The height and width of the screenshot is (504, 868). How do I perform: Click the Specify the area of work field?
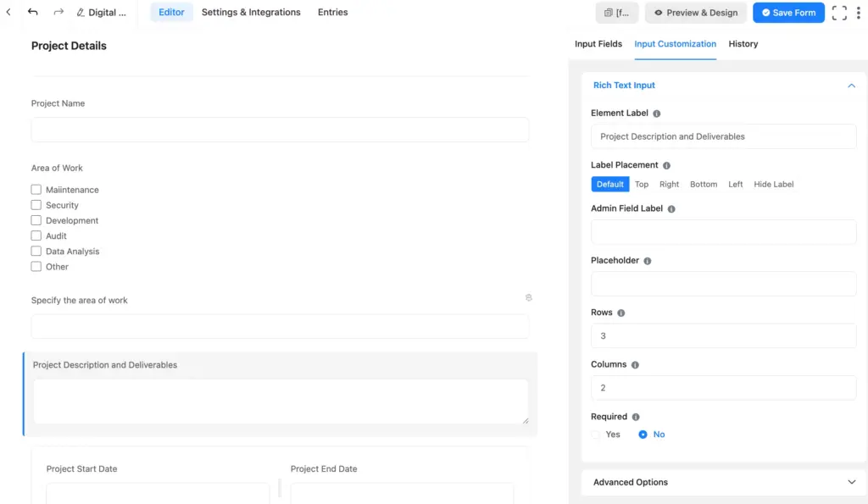[280, 327]
